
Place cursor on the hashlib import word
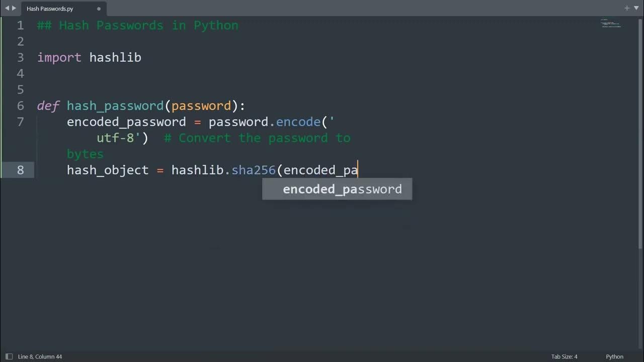(115, 57)
